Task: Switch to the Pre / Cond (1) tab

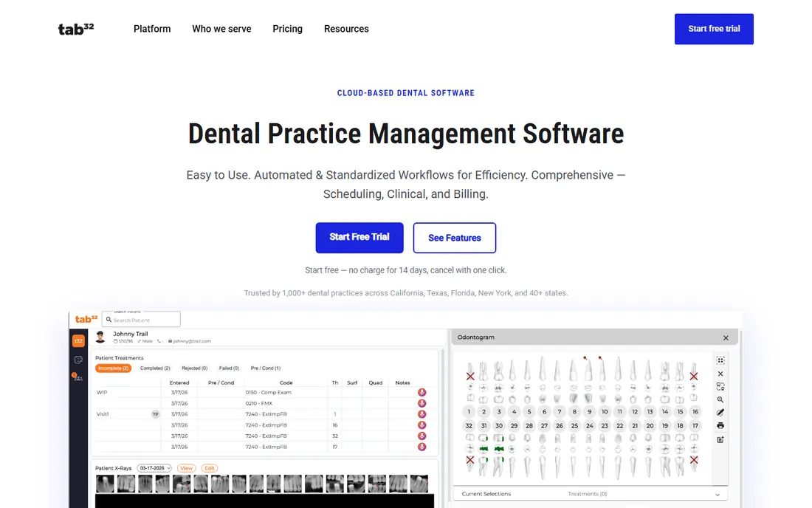Action: 266,368
